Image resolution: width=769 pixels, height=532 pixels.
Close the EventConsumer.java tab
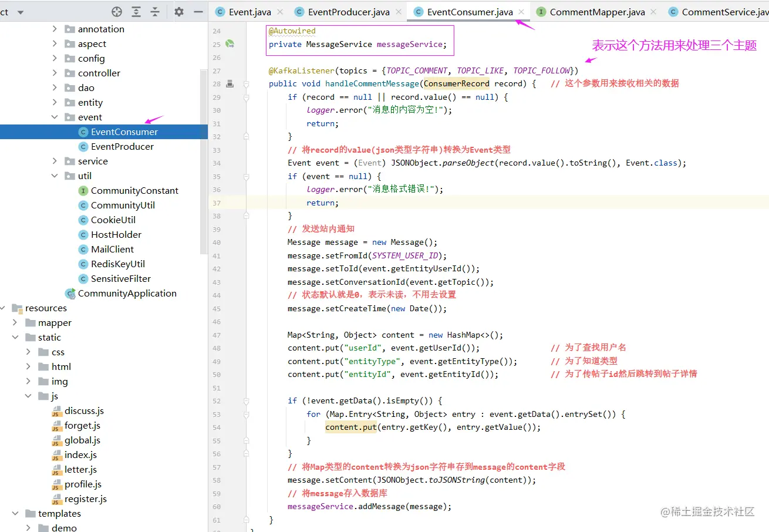pos(521,12)
